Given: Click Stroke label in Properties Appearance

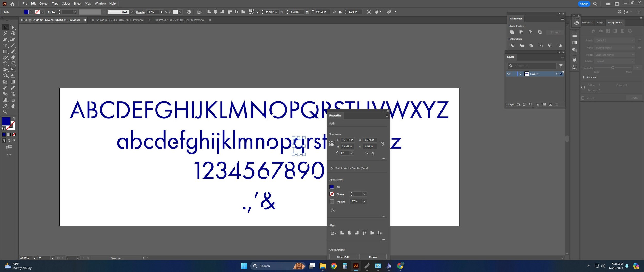Looking at the screenshot, I should 340,194.
